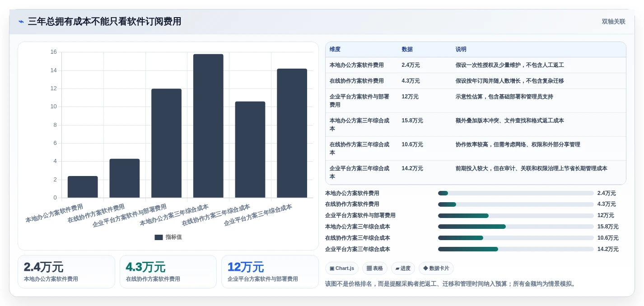The width and height of the screenshot is (644, 306).
Task: Click the 维度 column header
Action: click(x=335, y=49)
